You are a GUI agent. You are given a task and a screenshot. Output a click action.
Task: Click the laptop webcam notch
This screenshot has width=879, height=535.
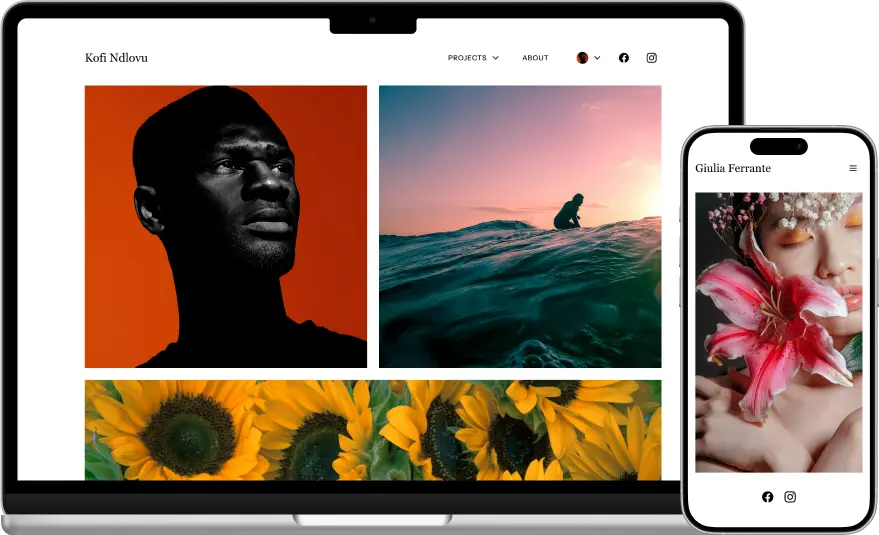373,20
